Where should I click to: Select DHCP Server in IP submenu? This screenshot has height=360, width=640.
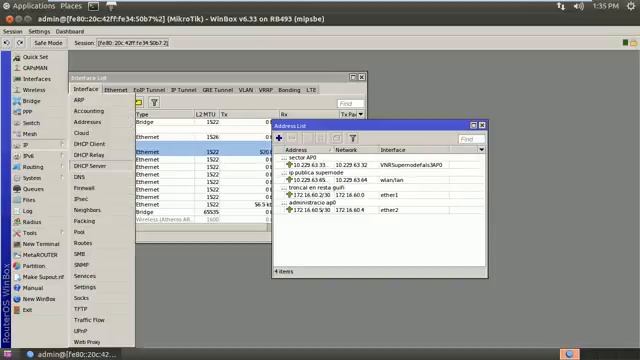coord(90,166)
